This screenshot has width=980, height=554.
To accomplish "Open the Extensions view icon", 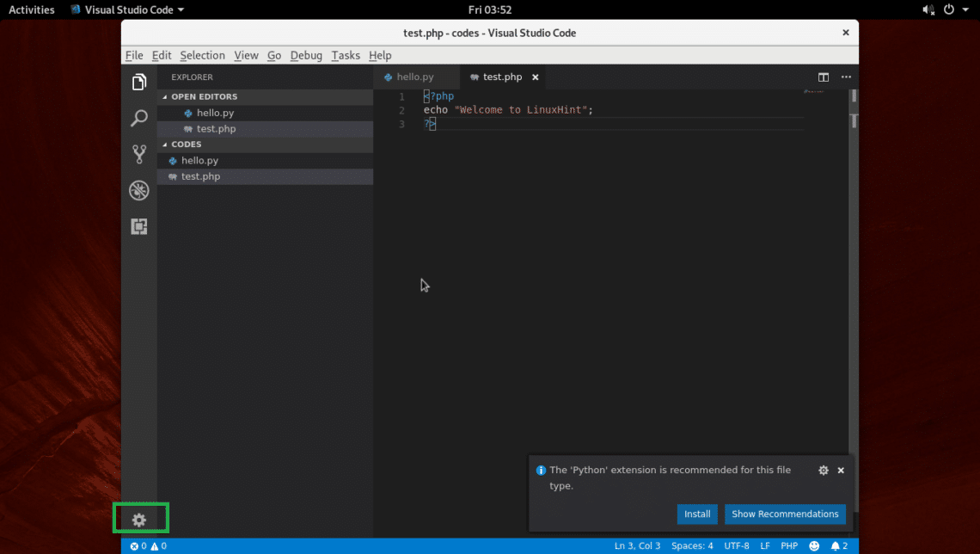I will point(138,227).
